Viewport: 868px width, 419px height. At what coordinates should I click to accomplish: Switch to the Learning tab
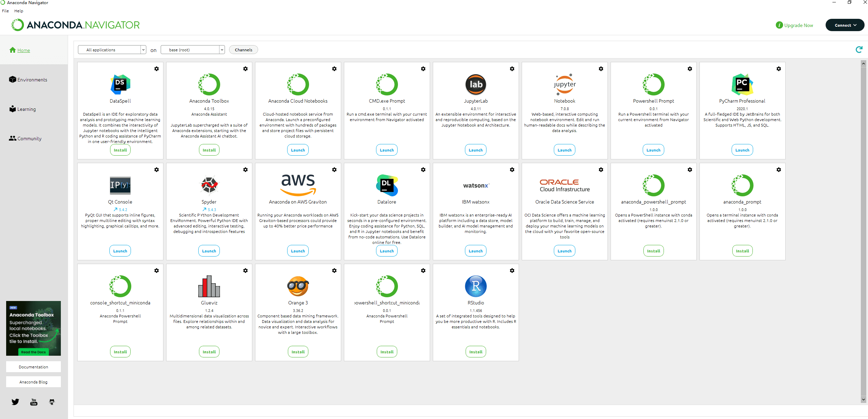pos(23,109)
